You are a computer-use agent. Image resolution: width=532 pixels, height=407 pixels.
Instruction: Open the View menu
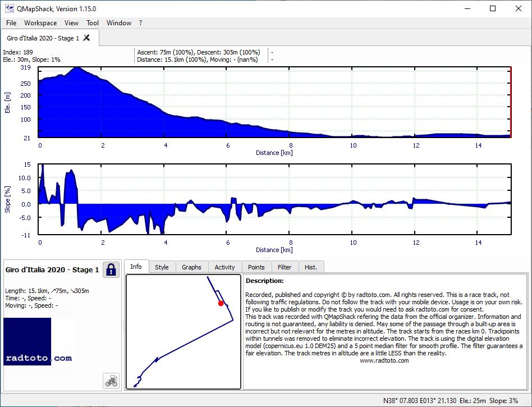(x=71, y=23)
